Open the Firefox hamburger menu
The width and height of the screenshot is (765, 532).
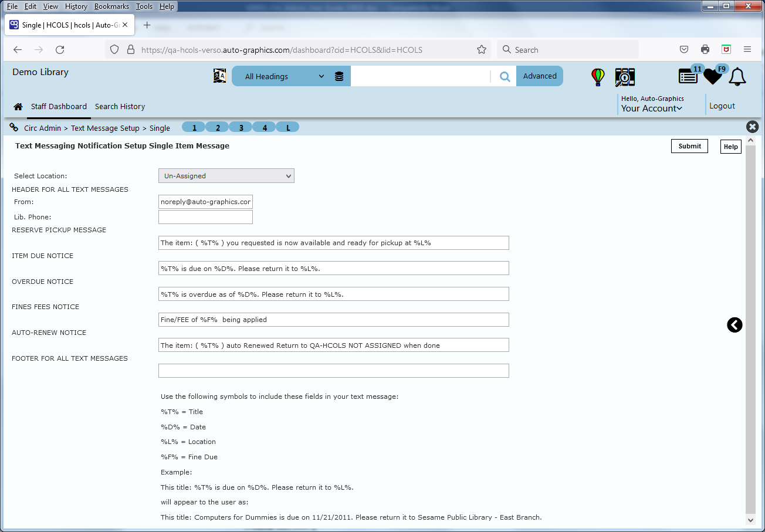pos(747,50)
